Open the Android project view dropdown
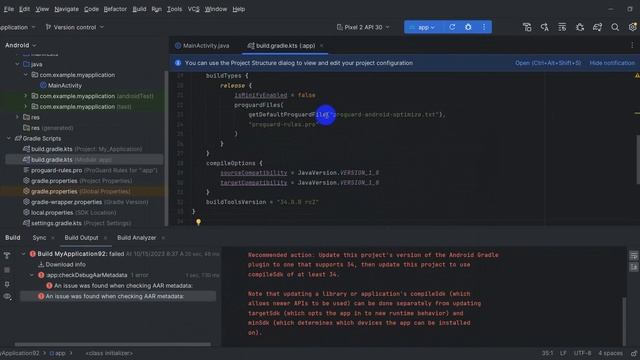 tap(21, 45)
